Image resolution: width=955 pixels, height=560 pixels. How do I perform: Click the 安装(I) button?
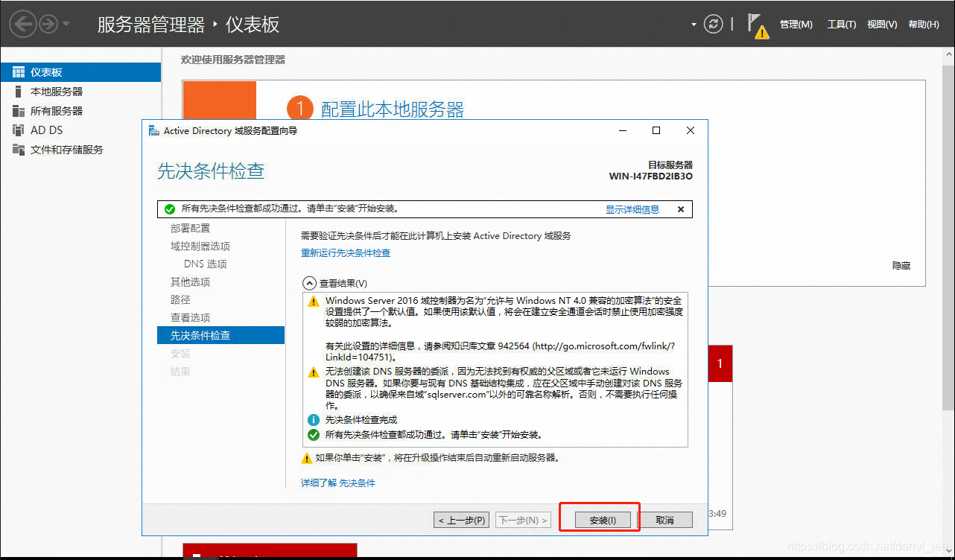click(603, 520)
